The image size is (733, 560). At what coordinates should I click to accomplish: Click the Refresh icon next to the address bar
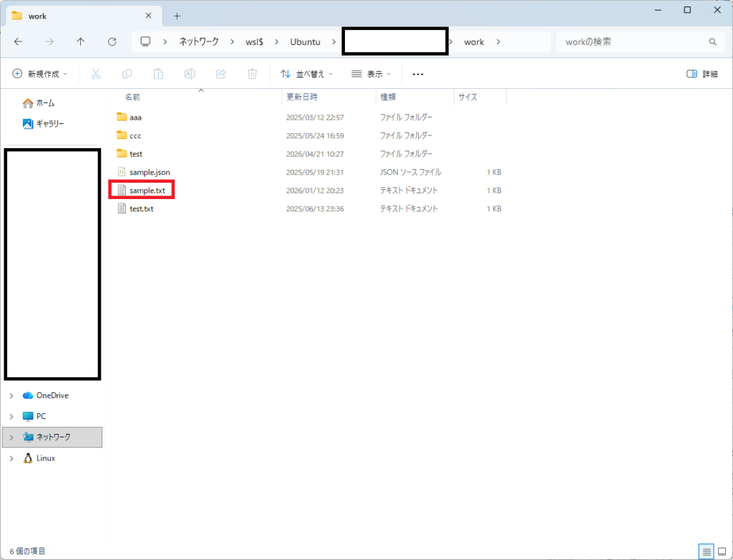(x=112, y=42)
